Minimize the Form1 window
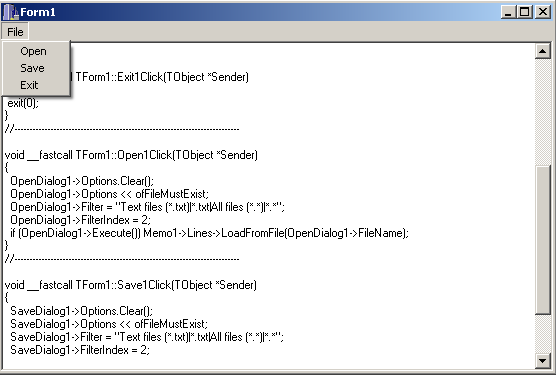The image size is (556, 375). pos(508,12)
